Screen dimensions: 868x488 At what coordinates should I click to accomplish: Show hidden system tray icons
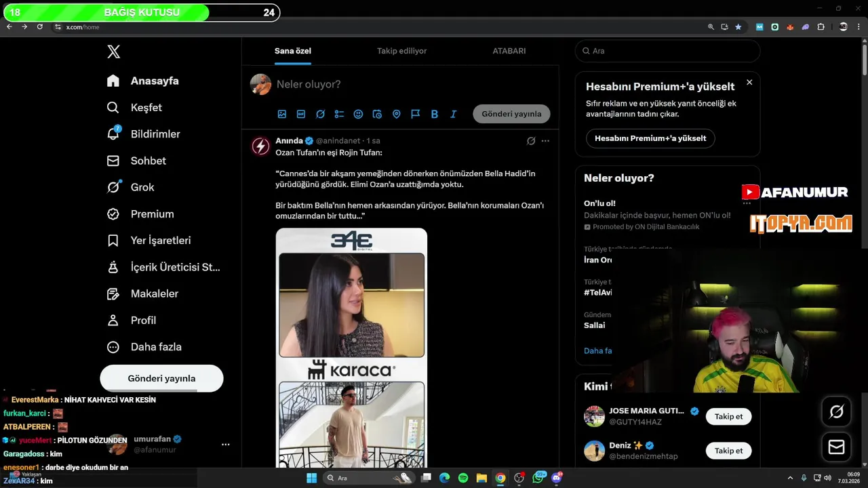pos(791,478)
